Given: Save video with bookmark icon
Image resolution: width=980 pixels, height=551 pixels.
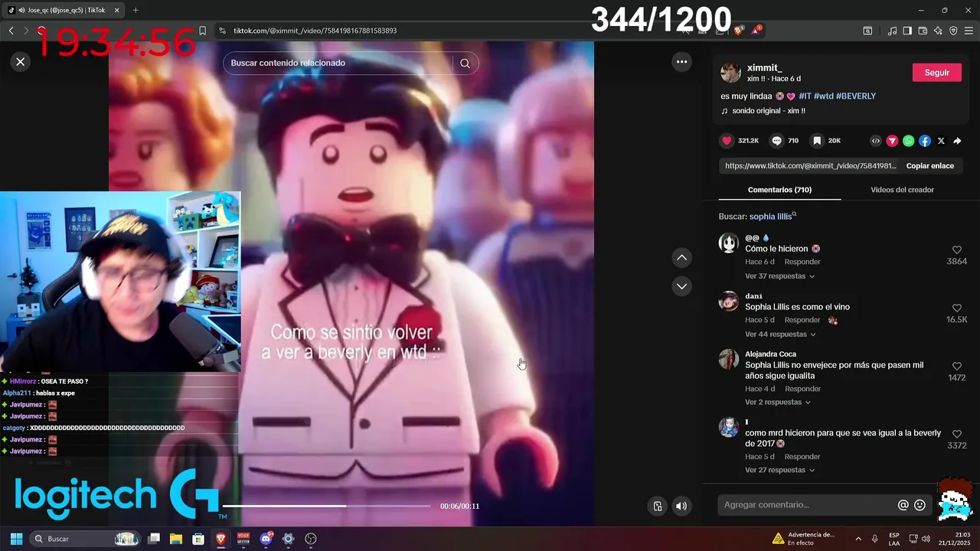Looking at the screenshot, I should [x=817, y=141].
